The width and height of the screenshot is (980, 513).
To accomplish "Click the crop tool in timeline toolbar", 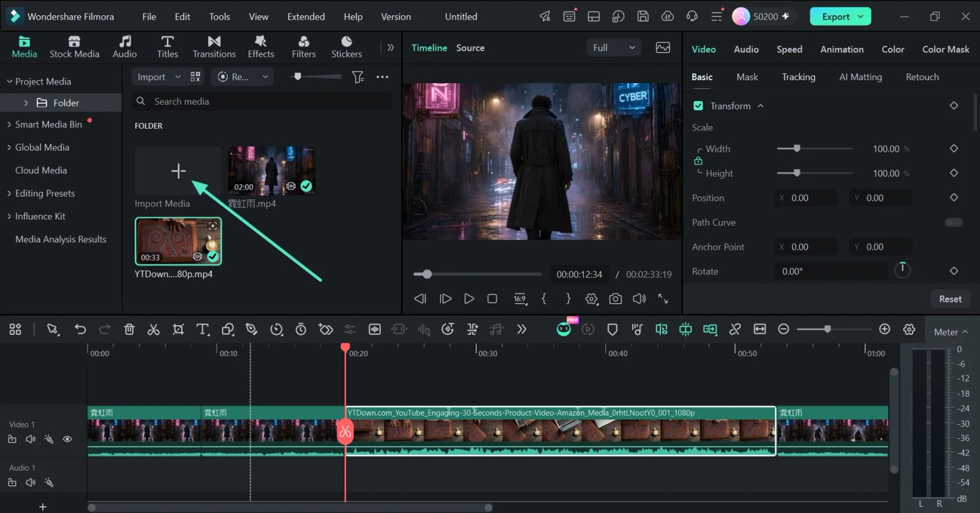I will [x=178, y=329].
